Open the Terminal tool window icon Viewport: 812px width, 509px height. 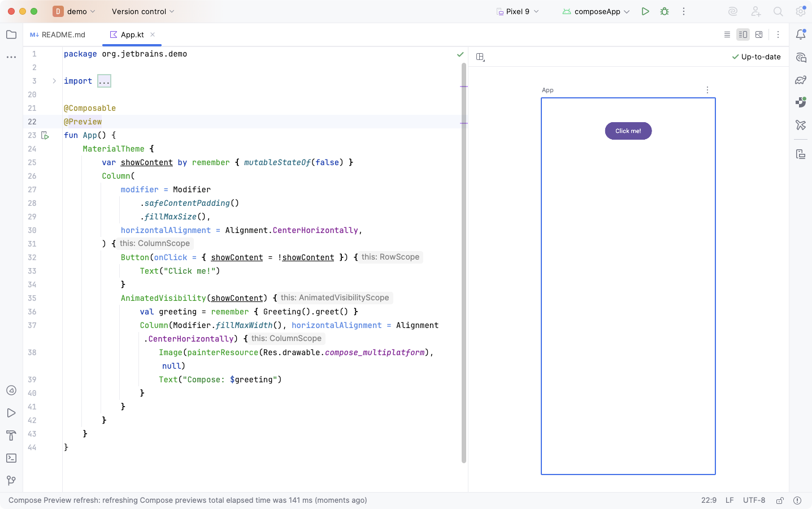(11, 458)
